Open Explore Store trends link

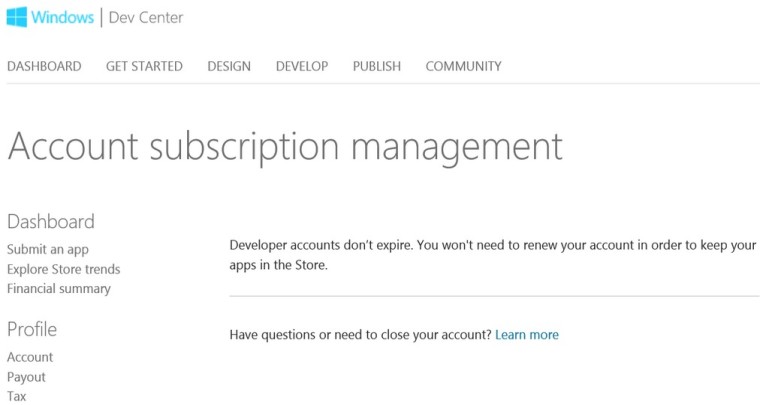pyautogui.click(x=63, y=269)
